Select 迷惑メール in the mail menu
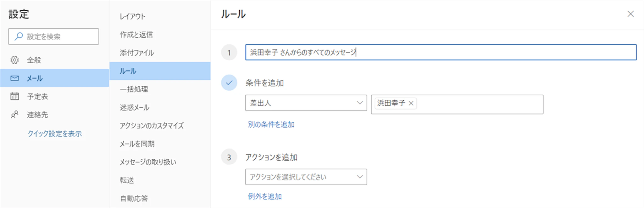Screen dimensions: 644x208 (135, 107)
